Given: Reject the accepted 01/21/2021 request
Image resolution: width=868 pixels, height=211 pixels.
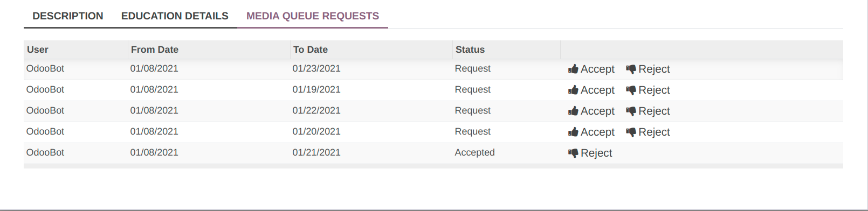Looking at the screenshot, I should pyautogui.click(x=590, y=153).
